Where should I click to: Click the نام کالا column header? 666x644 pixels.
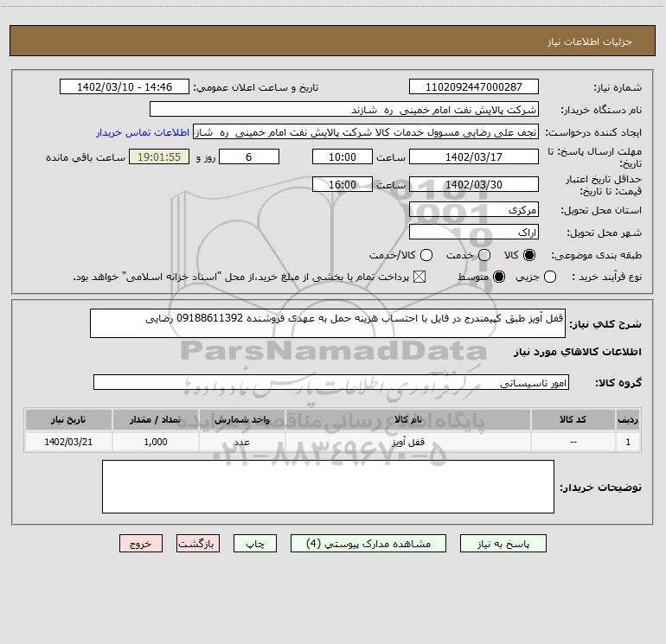click(x=407, y=419)
